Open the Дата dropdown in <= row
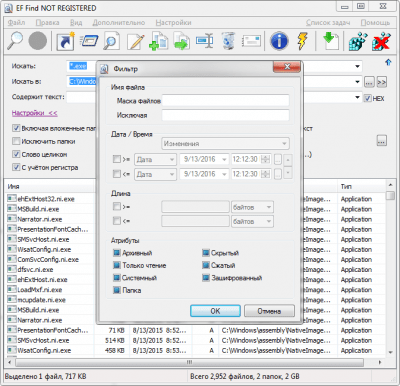The height and width of the screenshot is (386, 400). pyautogui.click(x=155, y=174)
